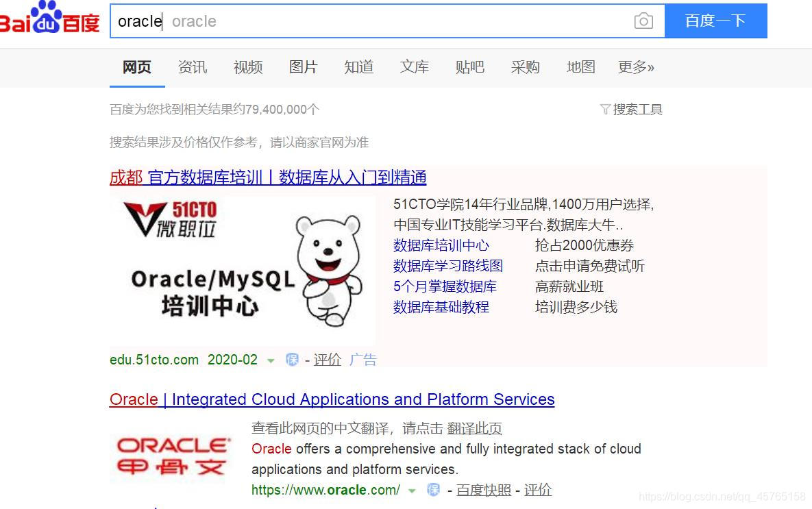Click the Baidu logo

[x=49, y=18]
